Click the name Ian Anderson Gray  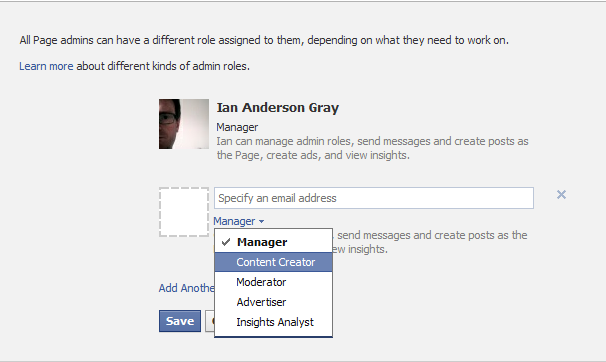277,107
